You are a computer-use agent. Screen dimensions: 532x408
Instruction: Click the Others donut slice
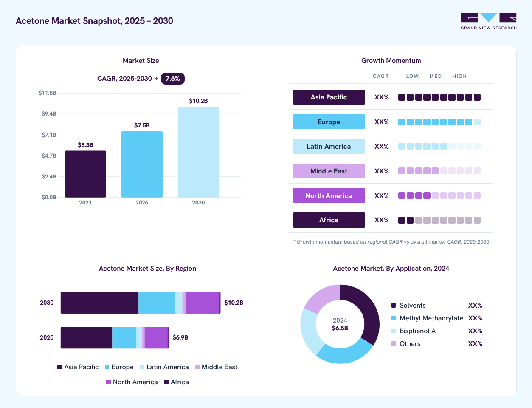324,297
